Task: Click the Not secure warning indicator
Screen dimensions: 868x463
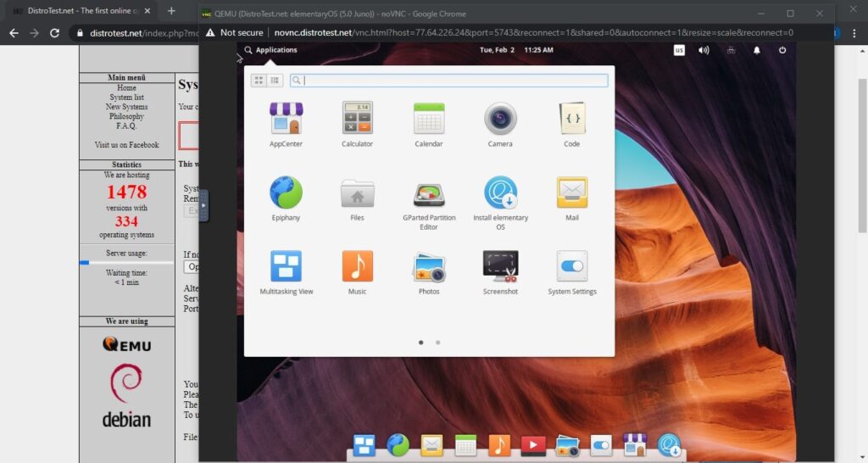Action: tap(234, 33)
